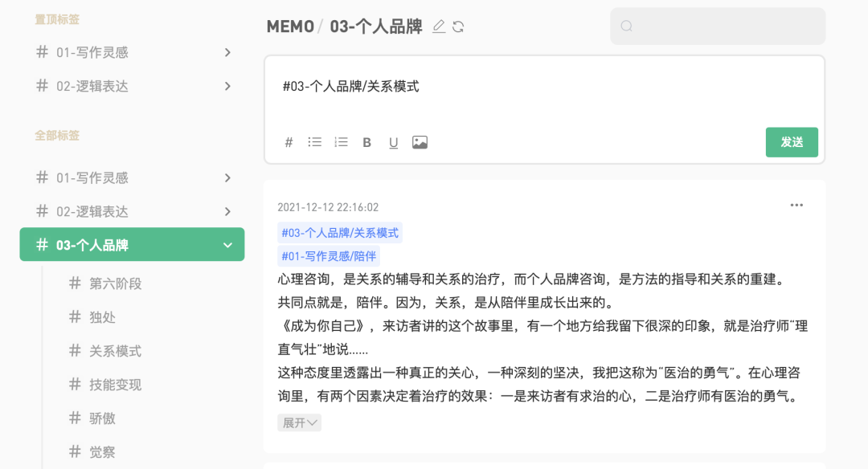Expand pinned 01-写作灵感 tag chevron

(x=227, y=52)
